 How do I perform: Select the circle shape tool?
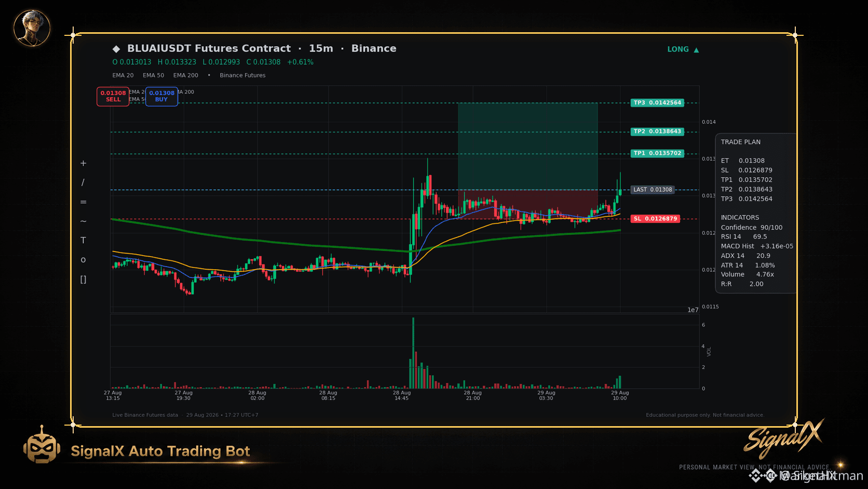tap(83, 260)
